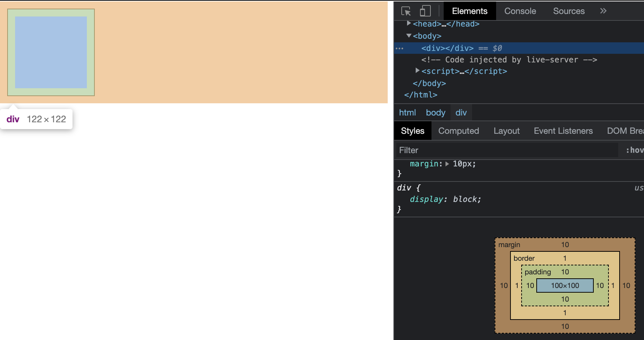
Task: Switch to the Layout tab
Action: click(x=507, y=131)
